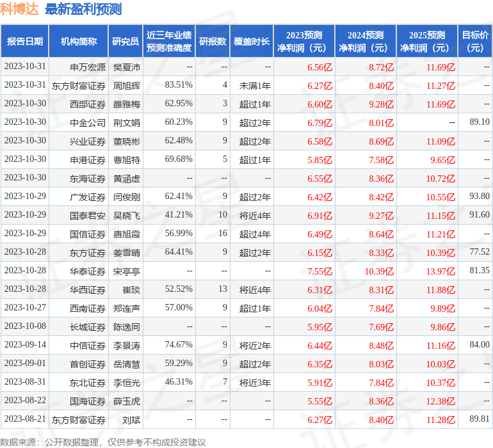Screen dimensions: 493x448
Task: Select the 研究员 column header
Action: [x=125, y=41]
